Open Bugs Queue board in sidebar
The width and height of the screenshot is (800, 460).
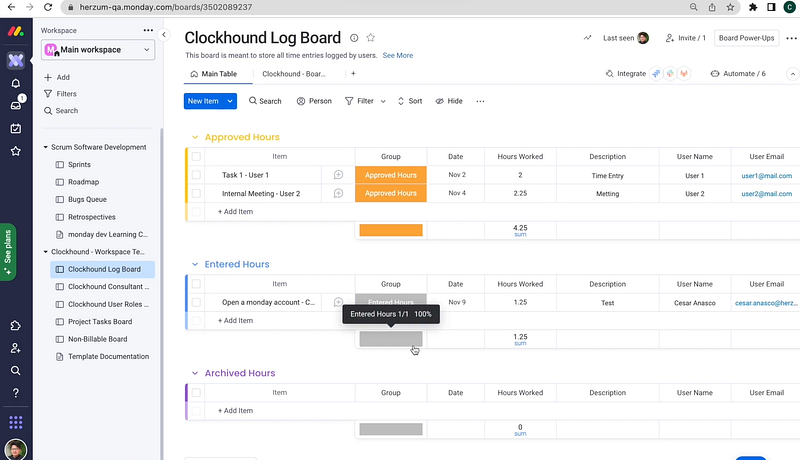[87, 199]
